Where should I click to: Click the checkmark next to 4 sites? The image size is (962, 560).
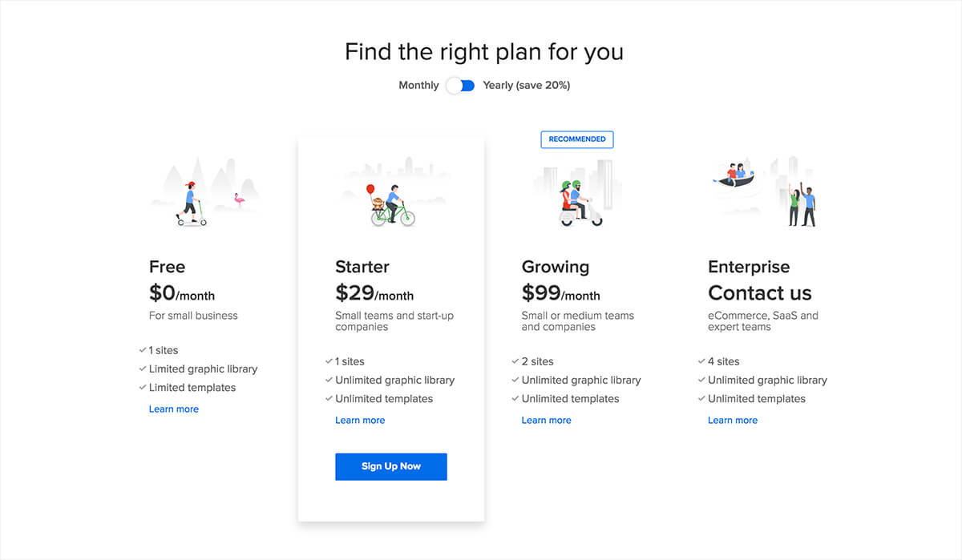coord(701,361)
